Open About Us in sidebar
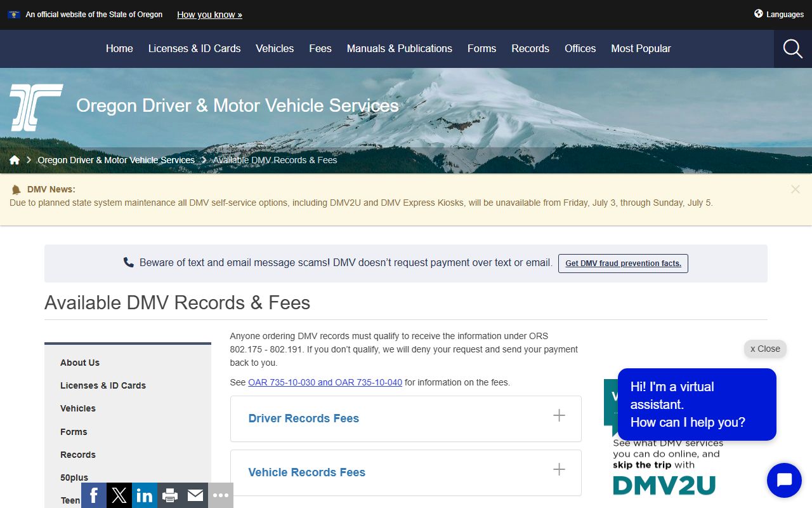The width and height of the screenshot is (812, 508). (80, 363)
